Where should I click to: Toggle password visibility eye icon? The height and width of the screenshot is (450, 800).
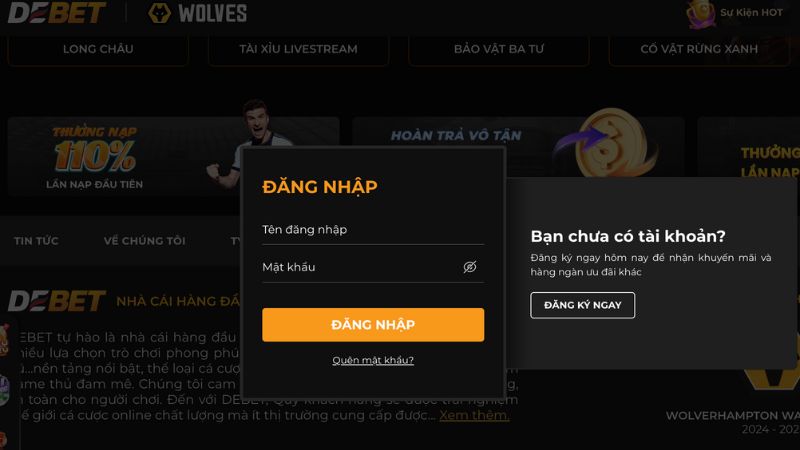pos(469,267)
